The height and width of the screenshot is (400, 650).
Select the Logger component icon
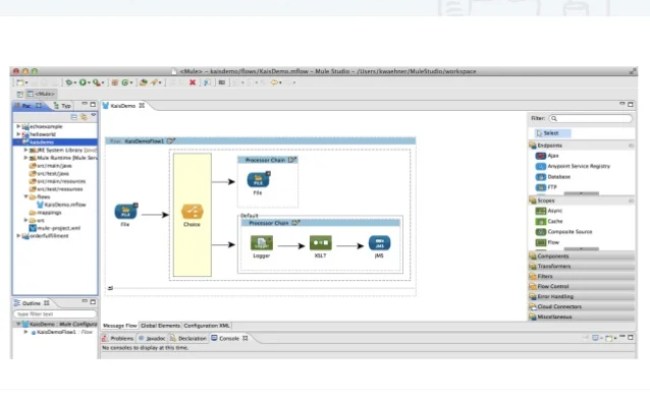(x=262, y=243)
